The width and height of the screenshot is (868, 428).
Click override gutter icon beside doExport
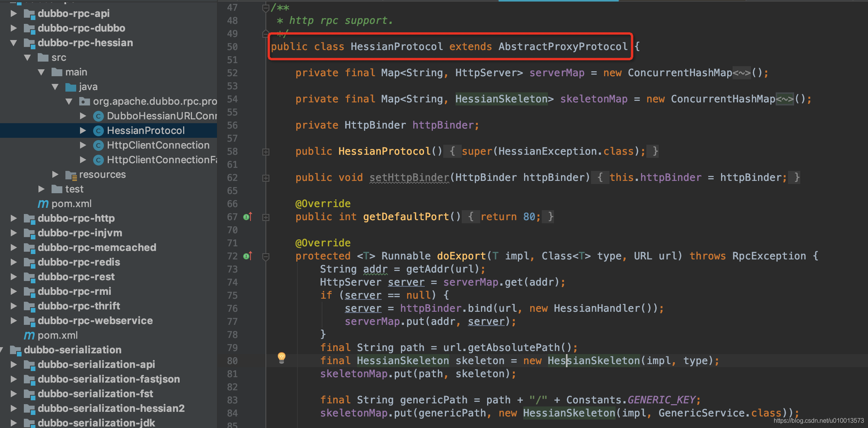pos(247,256)
